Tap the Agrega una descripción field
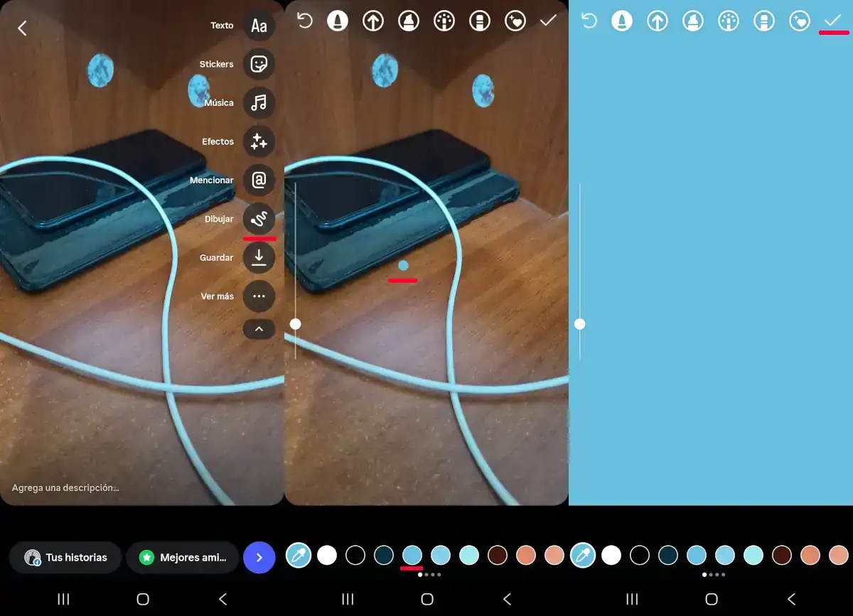The width and height of the screenshot is (853, 616). [65, 488]
